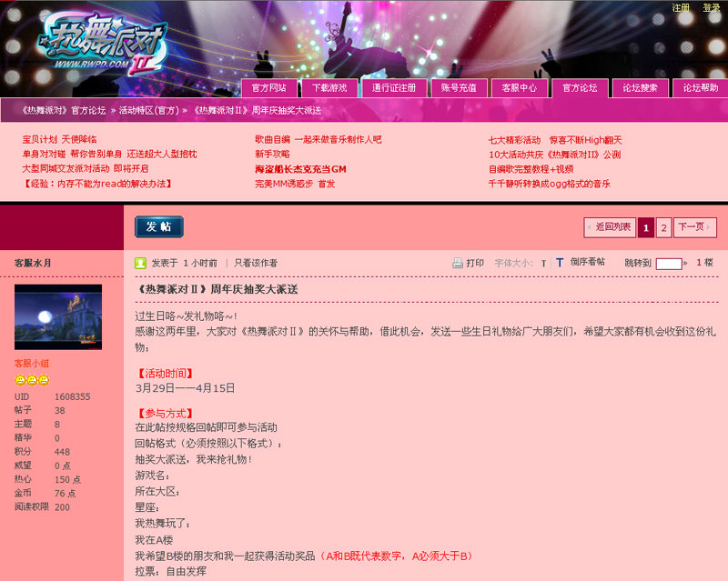Click the 阅读权限 value 200
728x581 pixels.
62,507
